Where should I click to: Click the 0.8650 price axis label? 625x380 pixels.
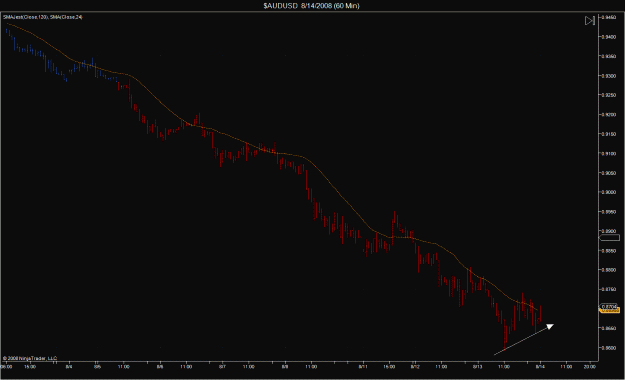(x=609, y=328)
